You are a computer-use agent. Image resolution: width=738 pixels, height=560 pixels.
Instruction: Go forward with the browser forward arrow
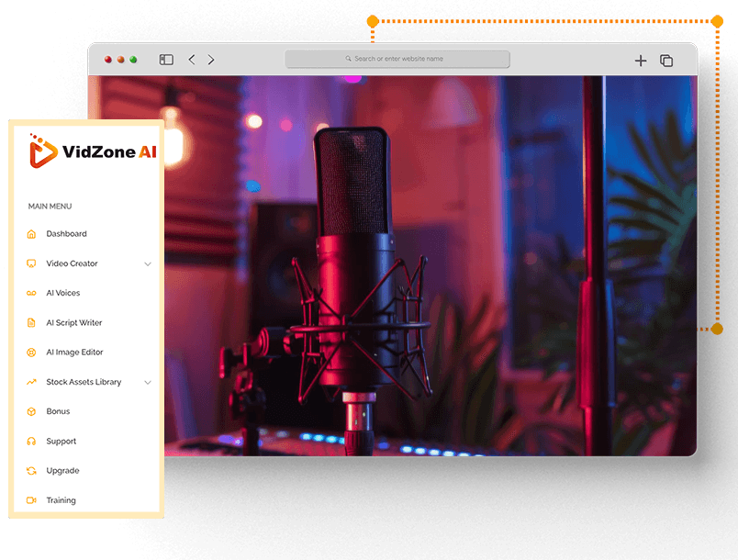click(x=211, y=60)
